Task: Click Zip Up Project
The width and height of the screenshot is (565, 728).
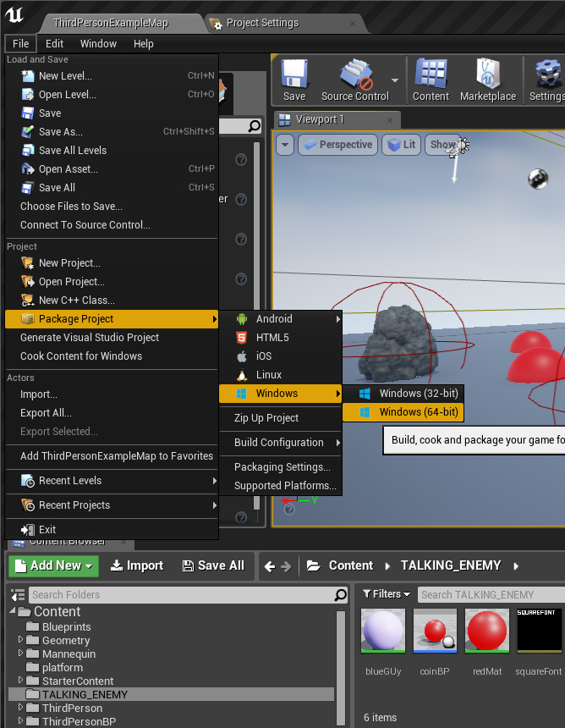Action: point(266,418)
